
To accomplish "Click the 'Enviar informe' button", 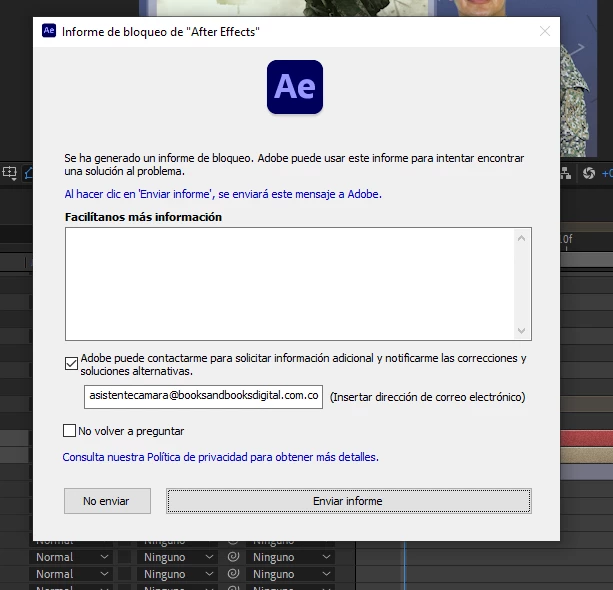I will point(349,501).
